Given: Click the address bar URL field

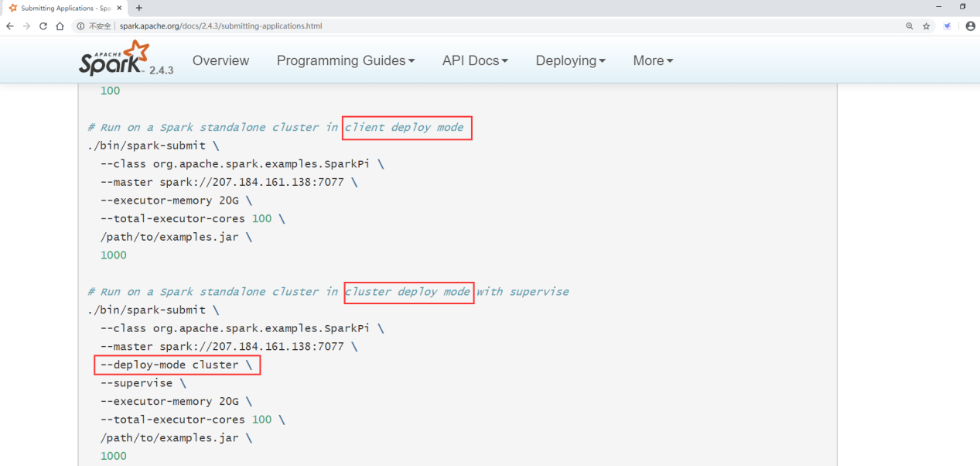Looking at the screenshot, I should 487,26.
